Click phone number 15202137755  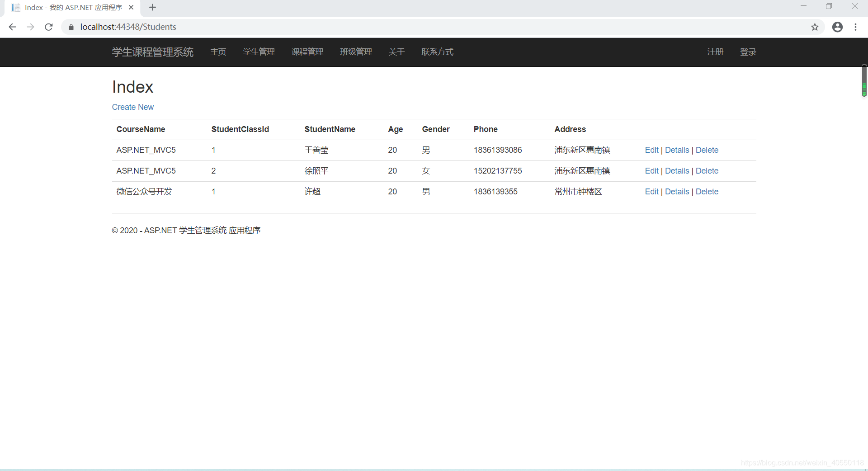point(498,171)
